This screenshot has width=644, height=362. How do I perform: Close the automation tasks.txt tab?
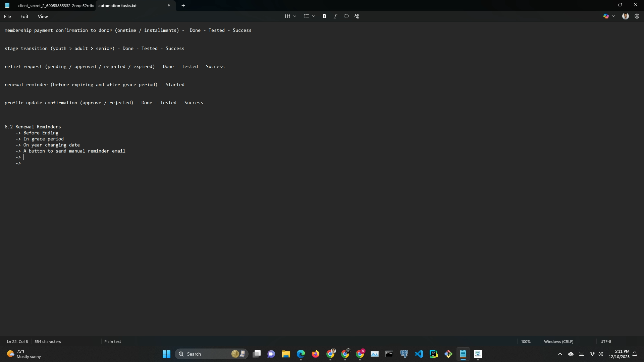click(169, 5)
